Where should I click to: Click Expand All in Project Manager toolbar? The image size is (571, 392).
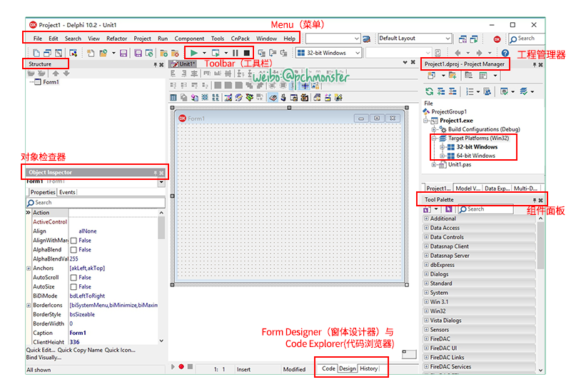[x=441, y=91]
